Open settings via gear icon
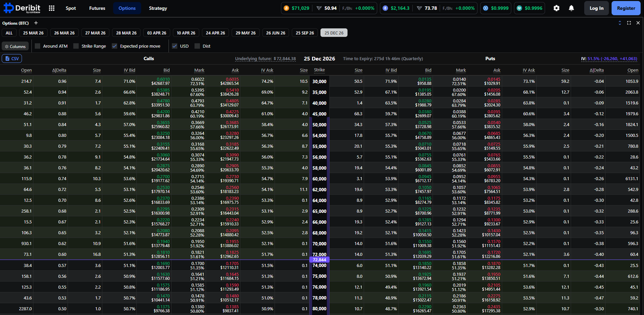The image size is (644, 315). pos(556,8)
